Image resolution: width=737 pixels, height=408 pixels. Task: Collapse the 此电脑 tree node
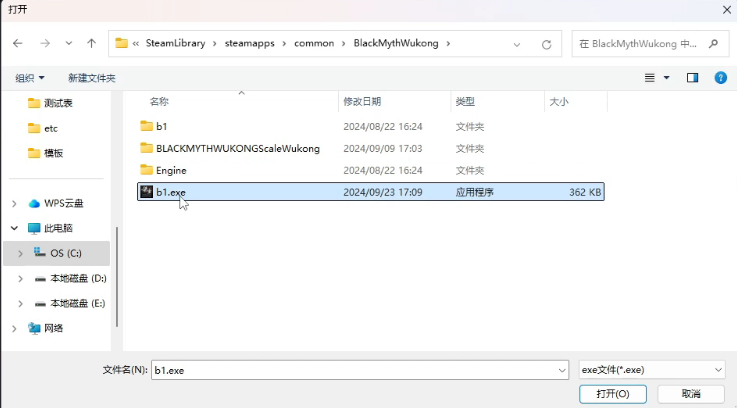click(14, 228)
